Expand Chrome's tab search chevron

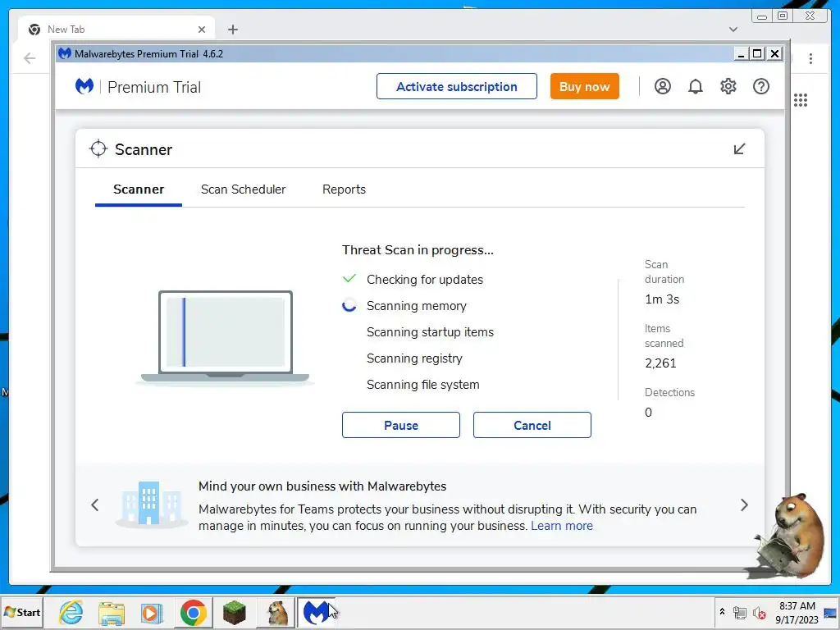point(733,30)
